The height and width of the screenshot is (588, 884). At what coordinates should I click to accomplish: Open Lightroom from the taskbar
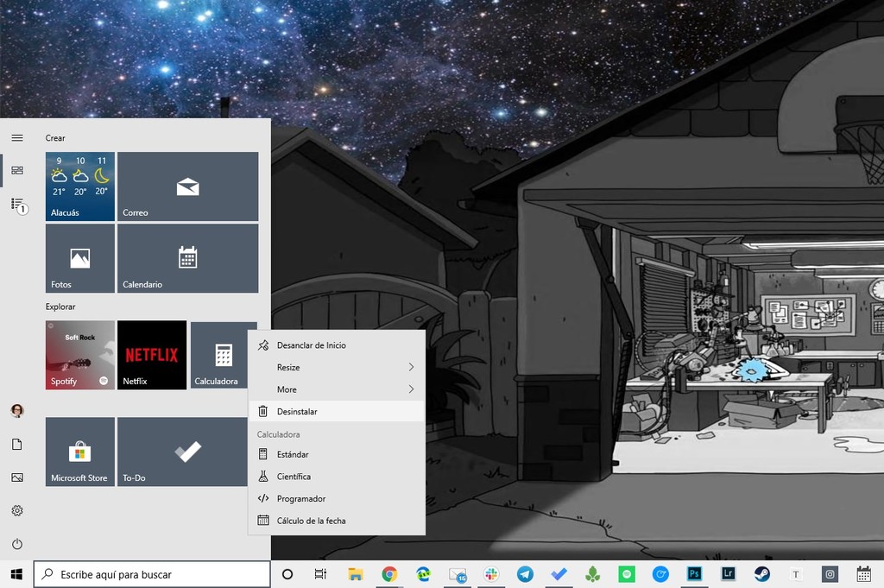click(x=728, y=573)
